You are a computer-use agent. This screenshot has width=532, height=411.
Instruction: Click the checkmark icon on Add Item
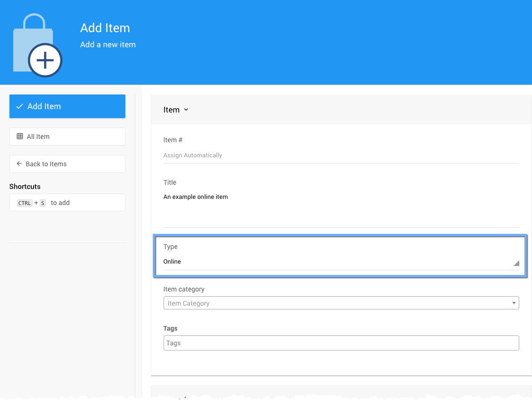[x=19, y=106]
